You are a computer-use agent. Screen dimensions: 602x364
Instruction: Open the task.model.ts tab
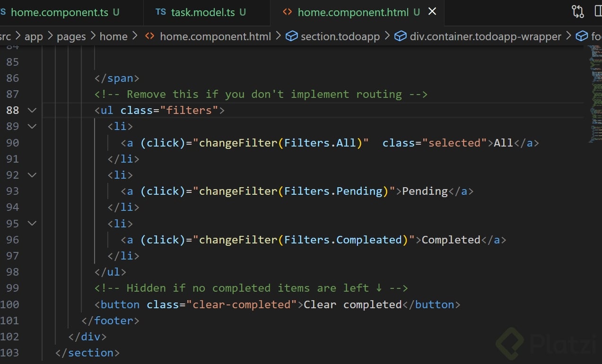[202, 12]
